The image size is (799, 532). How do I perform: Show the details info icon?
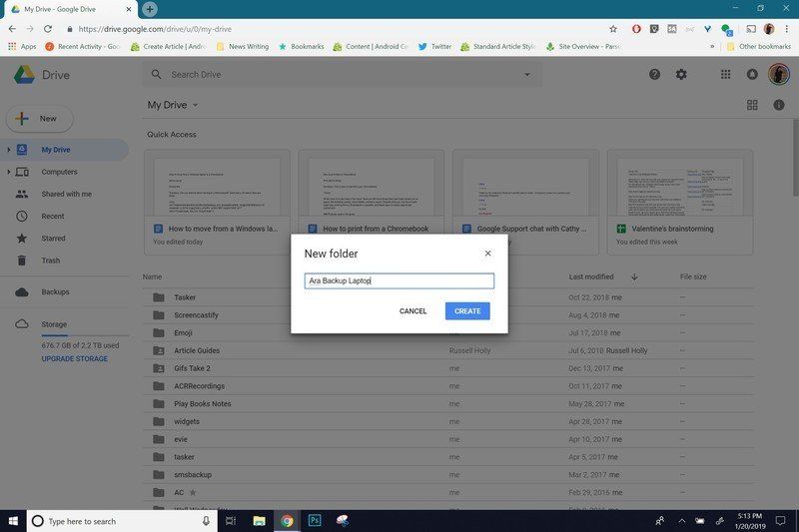(x=779, y=105)
